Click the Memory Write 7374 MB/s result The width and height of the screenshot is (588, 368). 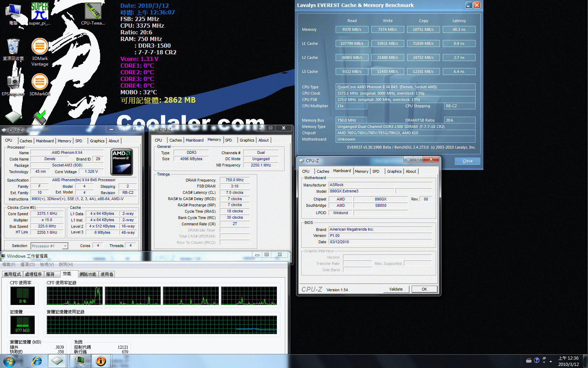tap(387, 29)
